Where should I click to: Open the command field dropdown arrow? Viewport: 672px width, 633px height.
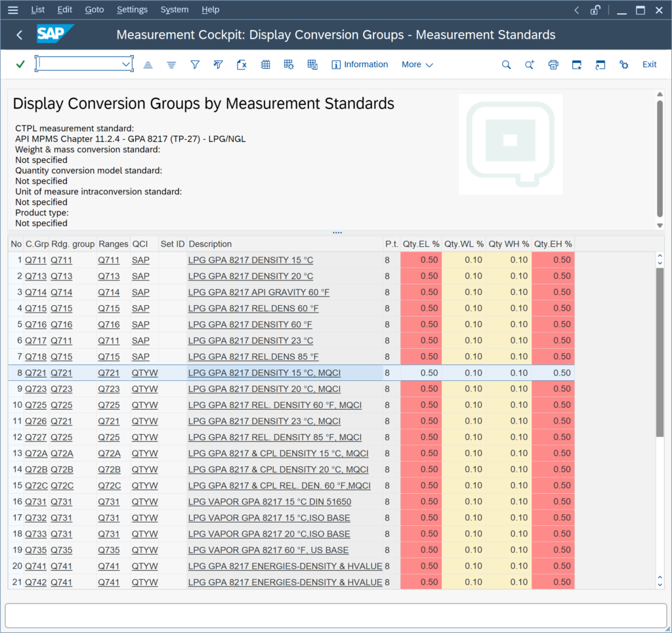(x=125, y=64)
